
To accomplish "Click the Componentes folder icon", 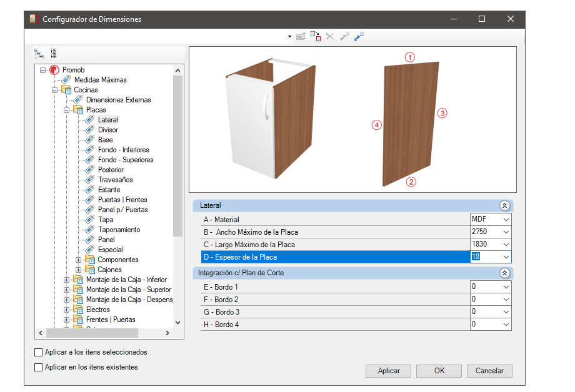I will [x=90, y=260].
